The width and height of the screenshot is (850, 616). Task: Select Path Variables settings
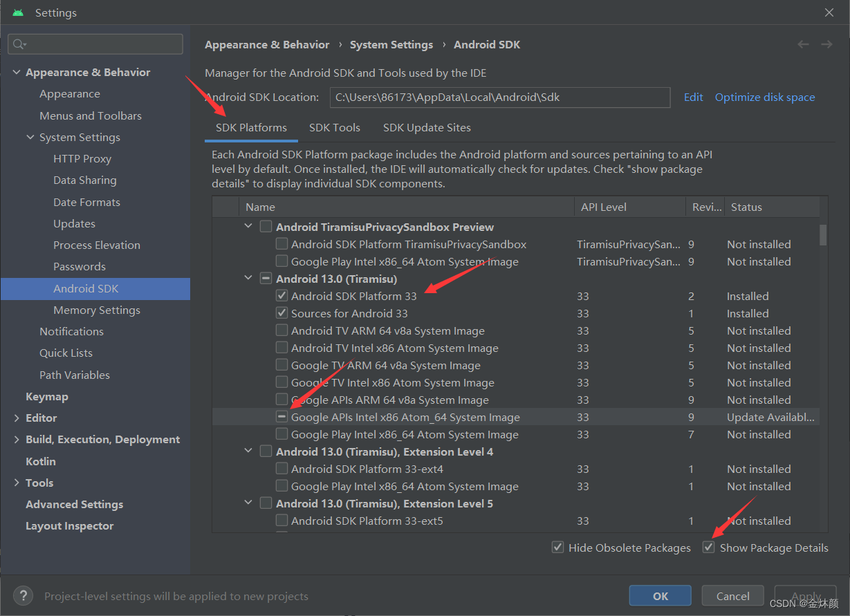point(75,375)
